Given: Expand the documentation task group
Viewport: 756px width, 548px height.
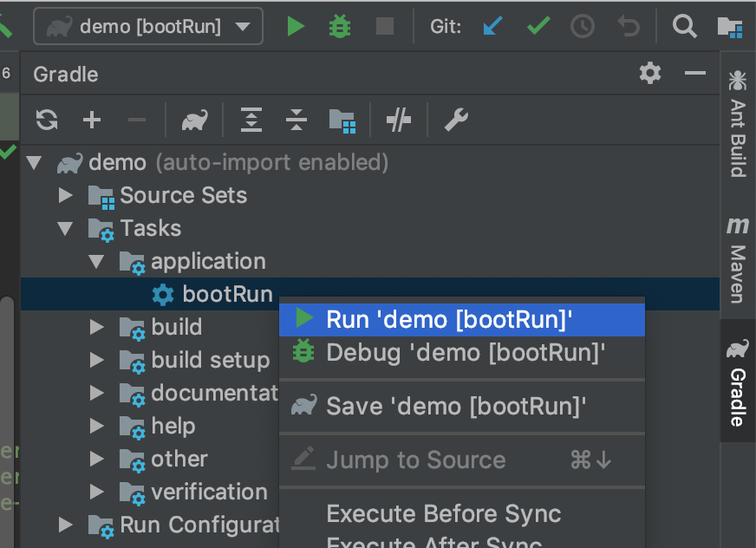Looking at the screenshot, I should [x=97, y=393].
